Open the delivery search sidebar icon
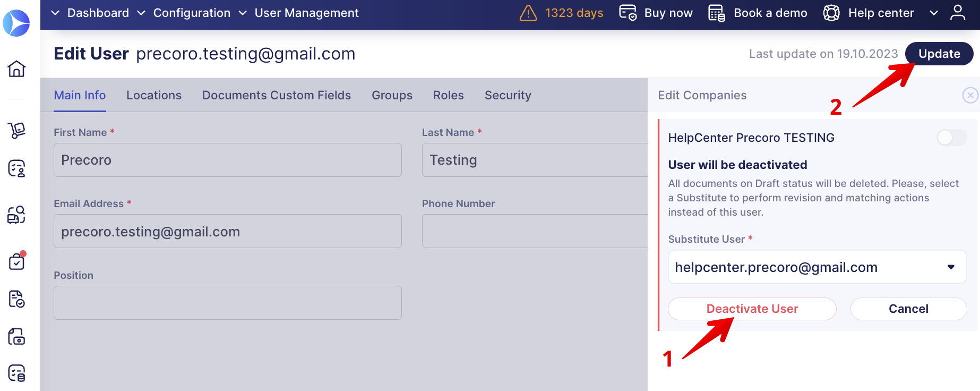The image size is (980, 391). point(16,215)
